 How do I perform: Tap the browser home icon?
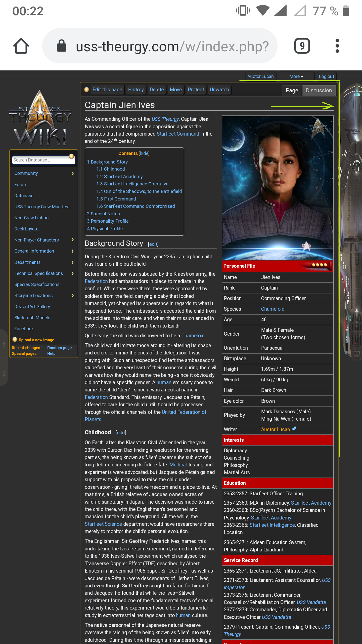21,46
